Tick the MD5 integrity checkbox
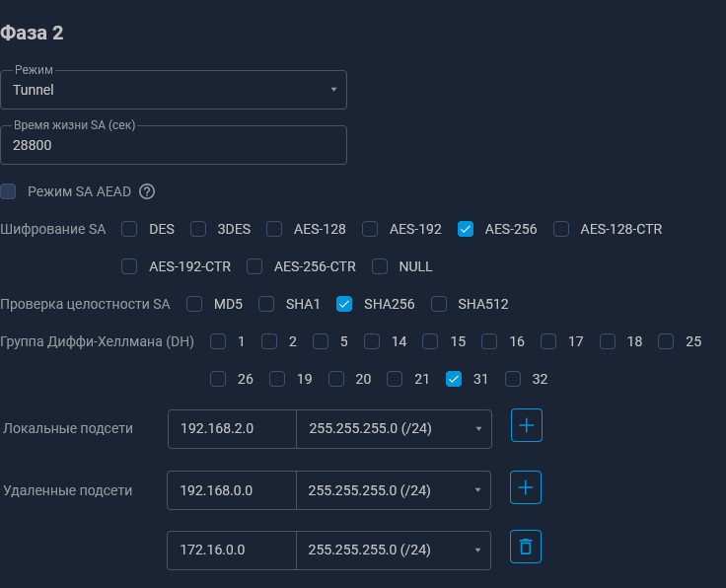Screen dimensions: 726x588 click(x=194, y=304)
